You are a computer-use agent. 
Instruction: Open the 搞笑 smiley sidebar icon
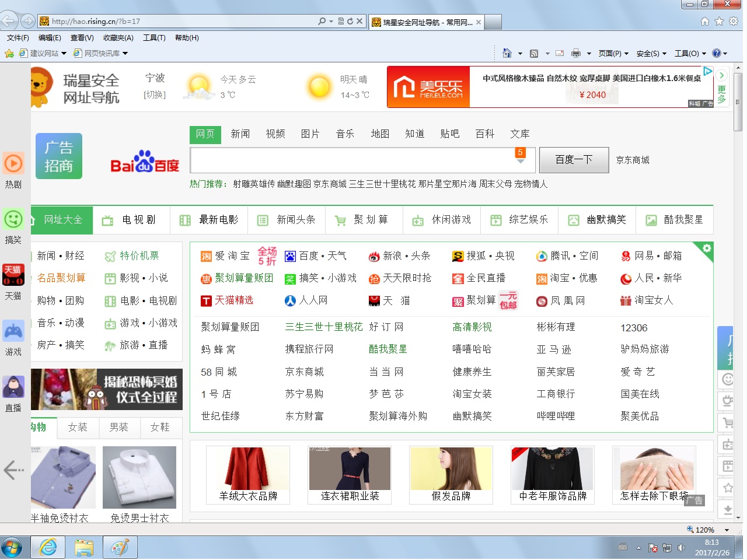[13, 220]
